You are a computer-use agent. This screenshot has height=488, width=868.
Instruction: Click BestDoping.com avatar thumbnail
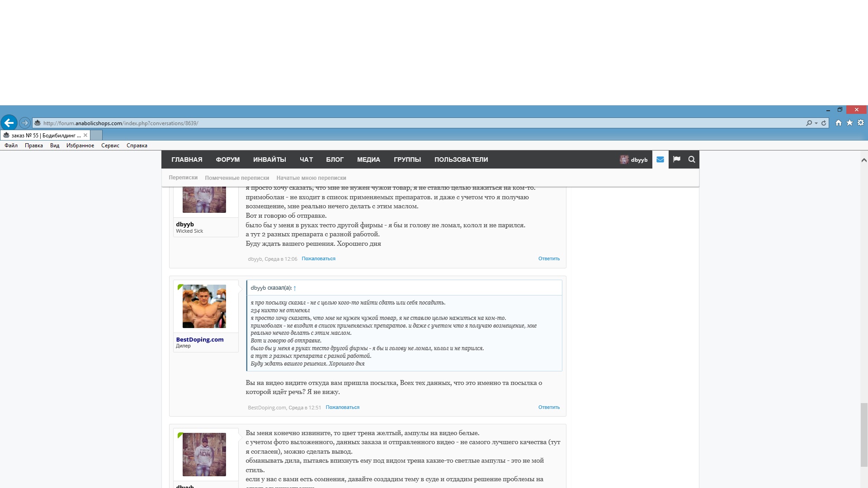coord(204,306)
